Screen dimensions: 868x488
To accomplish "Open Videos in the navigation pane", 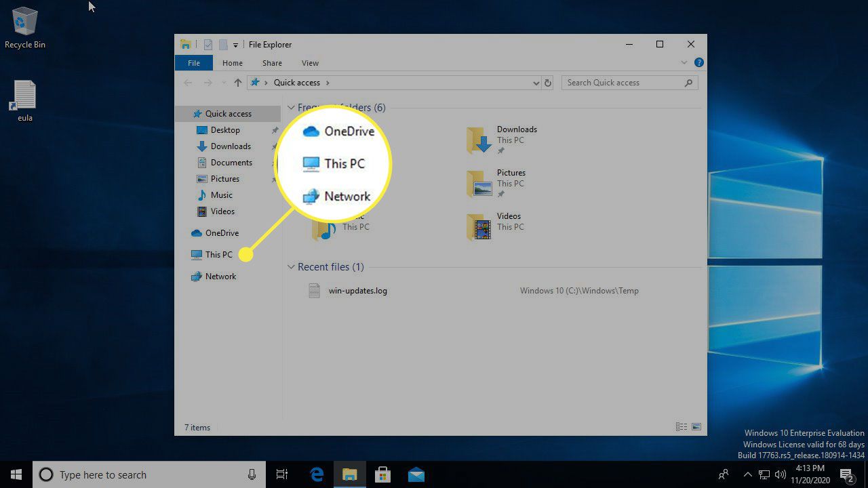I will coord(222,211).
